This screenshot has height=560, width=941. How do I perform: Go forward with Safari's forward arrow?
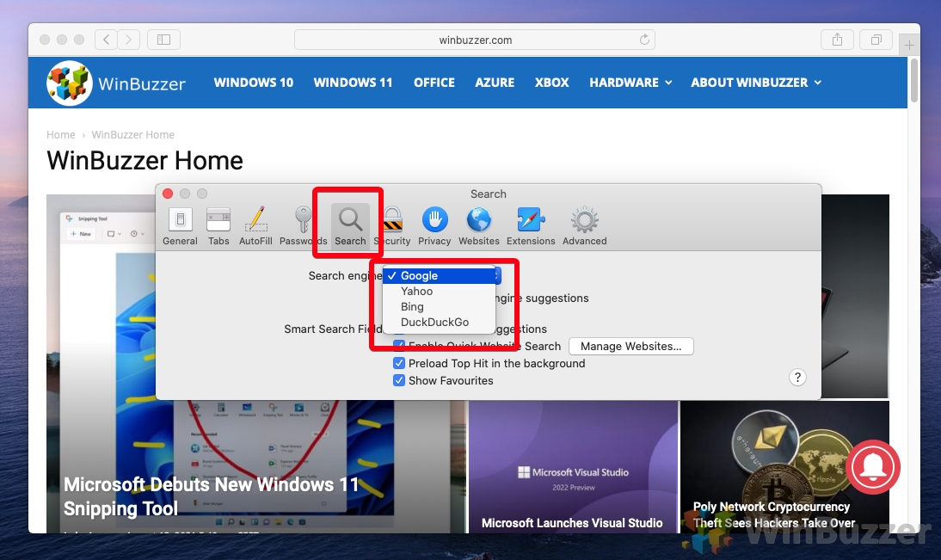click(x=128, y=40)
